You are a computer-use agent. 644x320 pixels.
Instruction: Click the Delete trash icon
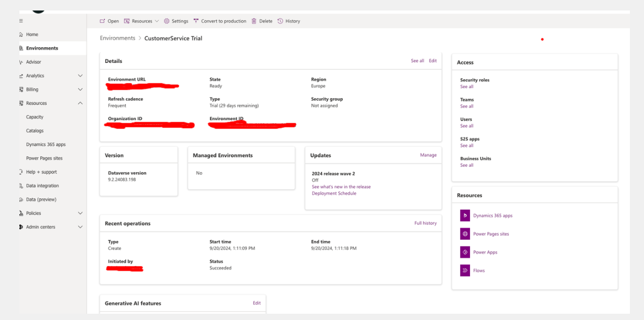click(x=254, y=21)
